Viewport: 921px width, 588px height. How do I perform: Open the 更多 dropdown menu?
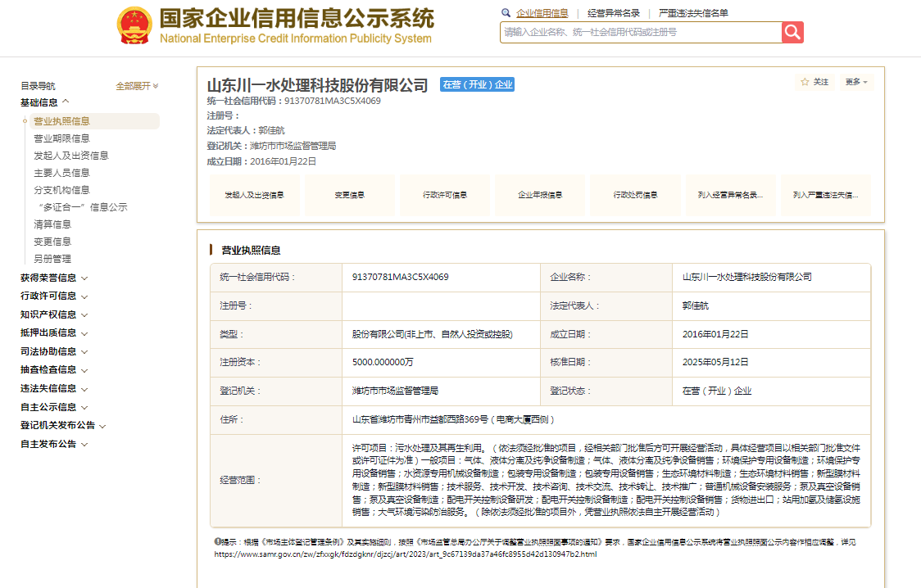[856, 82]
